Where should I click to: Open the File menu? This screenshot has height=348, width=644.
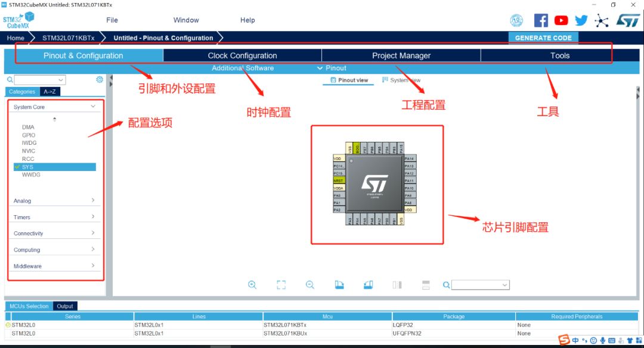click(112, 20)
